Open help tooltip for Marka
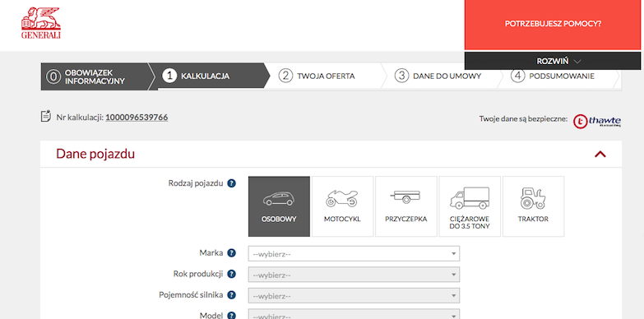The height and width of the screenshot is (319, 644). point(232,253)
